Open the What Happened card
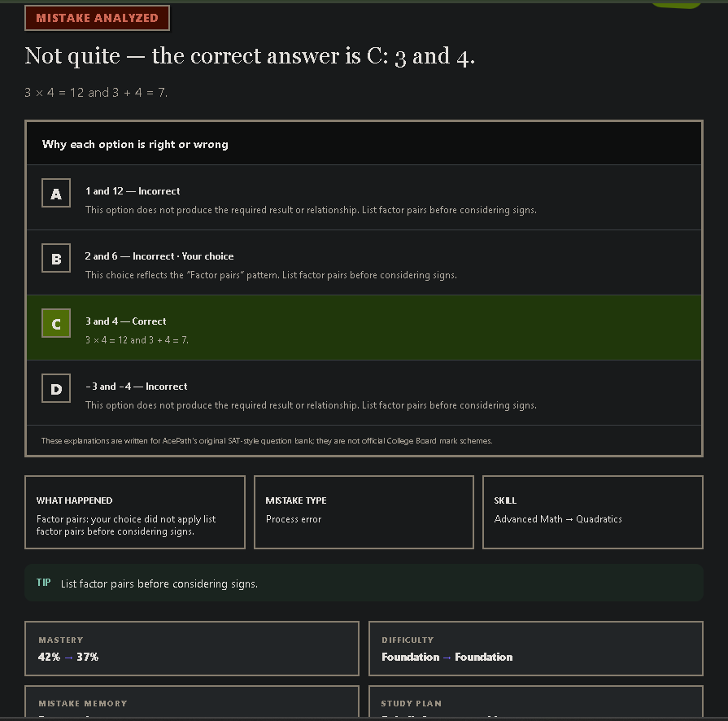Image resolution: width=728 pixels, height=721 pixels. coord(135,512)
